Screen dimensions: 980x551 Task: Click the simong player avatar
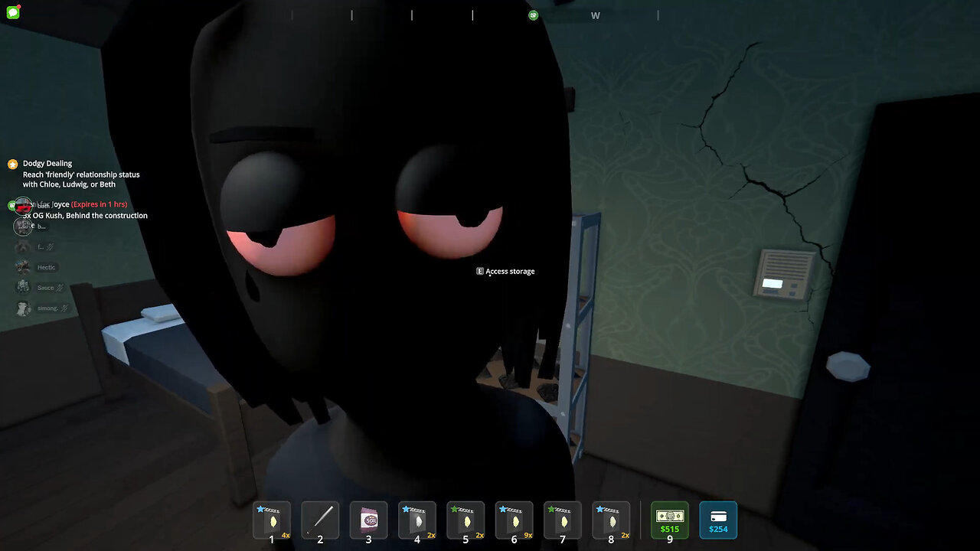pyautogui.click(x=24, y=308)
